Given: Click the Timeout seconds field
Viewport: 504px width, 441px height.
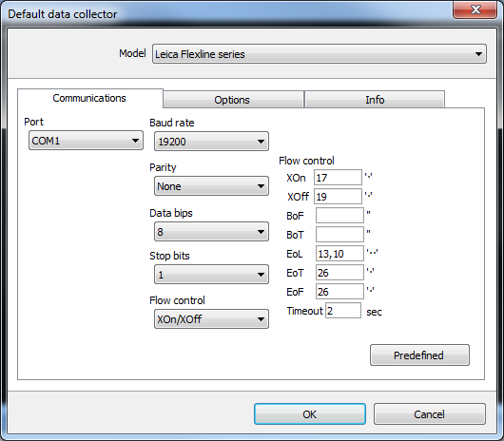Looking at the screenshot, I should tap(343, 311).
